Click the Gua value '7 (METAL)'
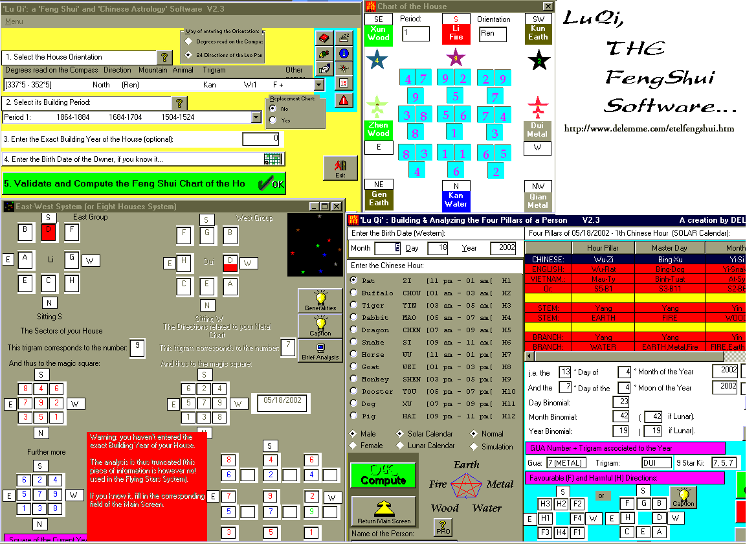Image resolution: width=756 pixels, height=544 pixels. click(x=566, y=463)
